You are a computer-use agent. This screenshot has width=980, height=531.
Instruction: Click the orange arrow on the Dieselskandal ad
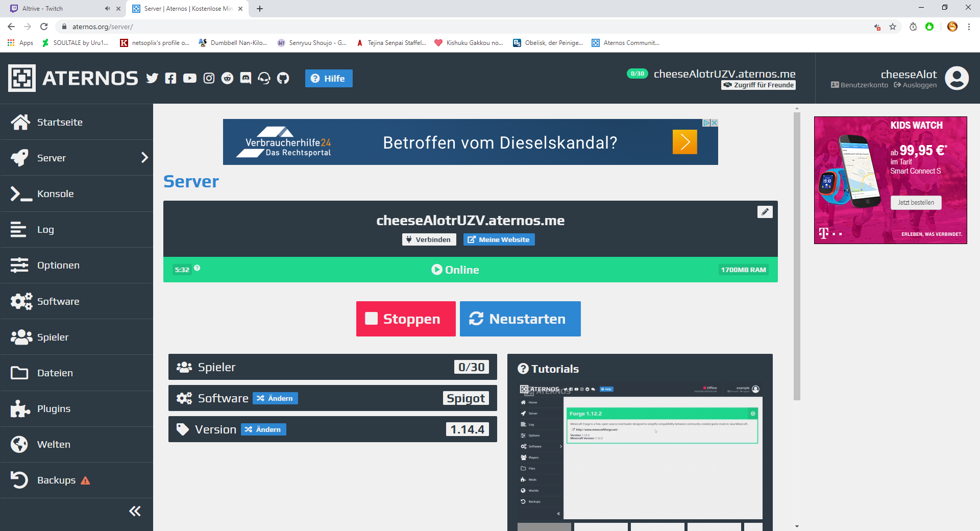(685, 142)
